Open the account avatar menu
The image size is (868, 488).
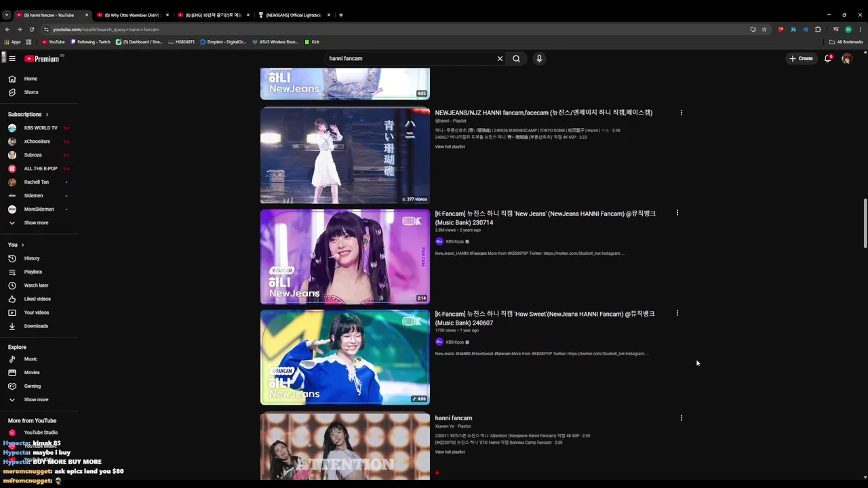pos(847,58)
